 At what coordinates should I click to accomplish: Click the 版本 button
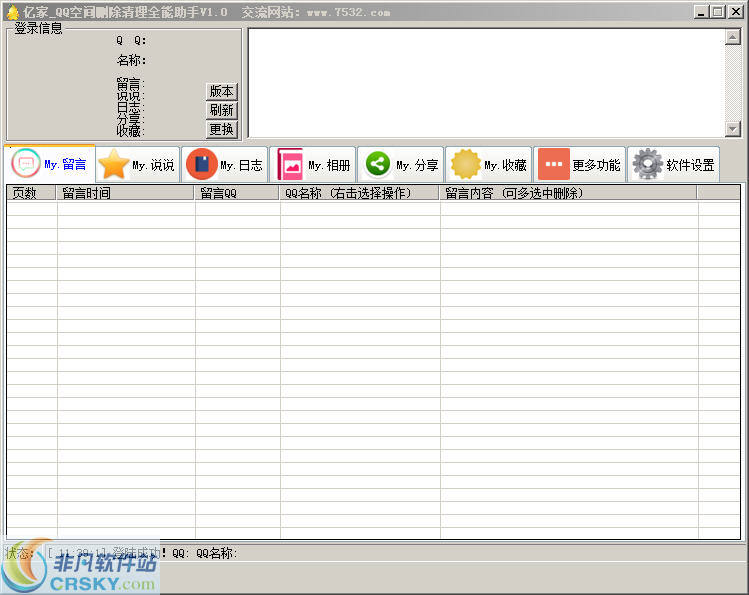click(222, 91)
